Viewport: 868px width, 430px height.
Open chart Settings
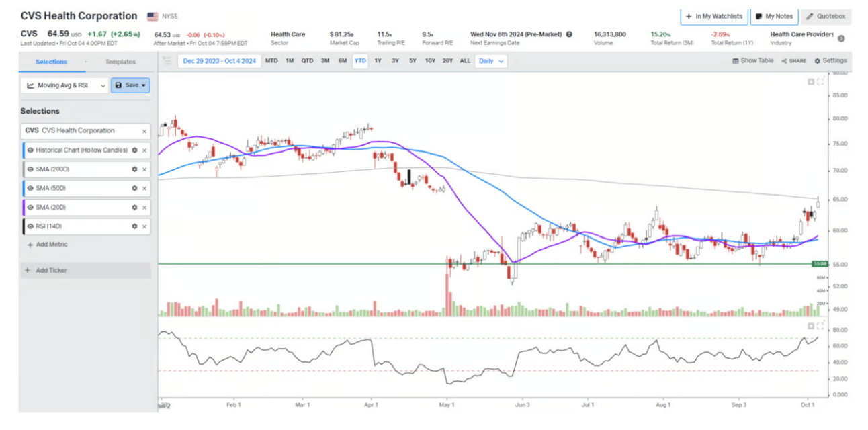830,60
